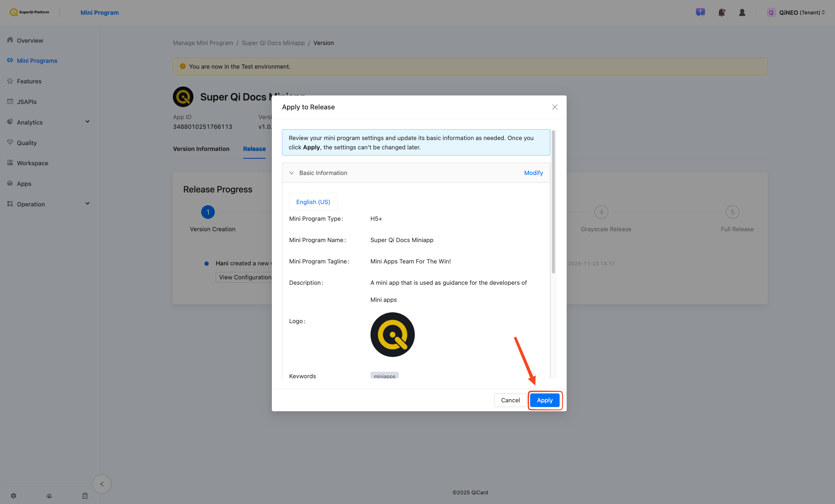Click step 5 Full Release marker
Screen dimensions: 835x504
coord(732,212)
